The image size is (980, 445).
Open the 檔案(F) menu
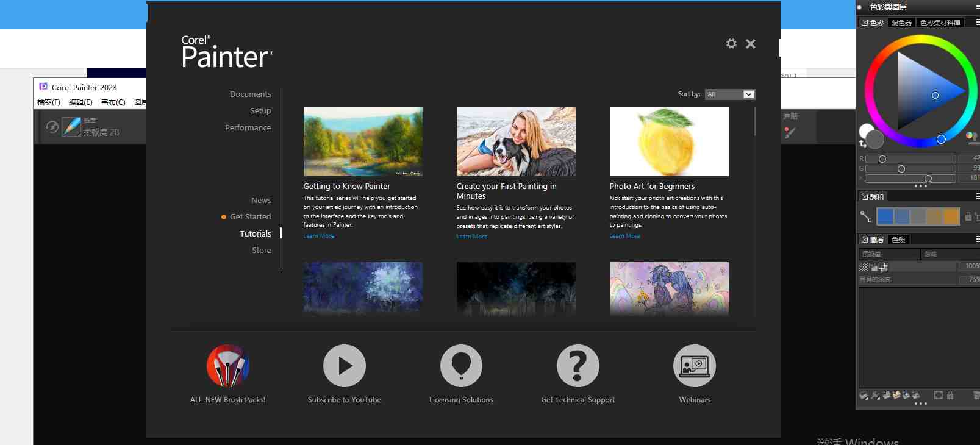[x=49, y=102]
